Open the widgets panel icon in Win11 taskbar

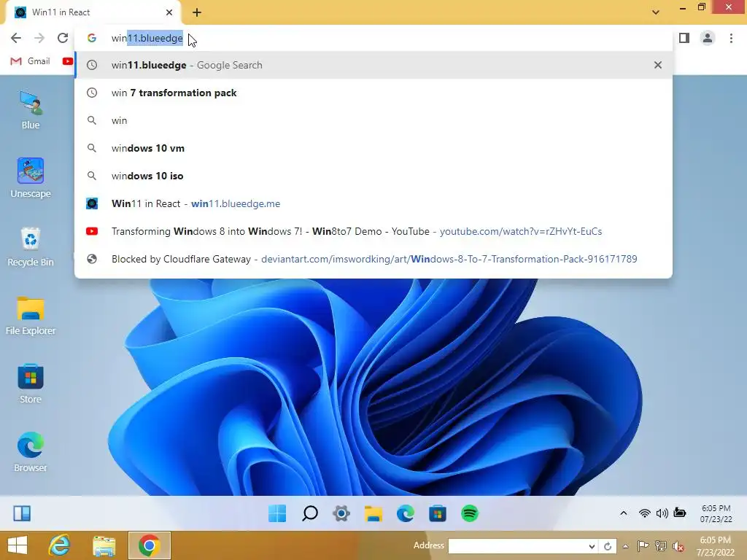click(x=22, y=513)
